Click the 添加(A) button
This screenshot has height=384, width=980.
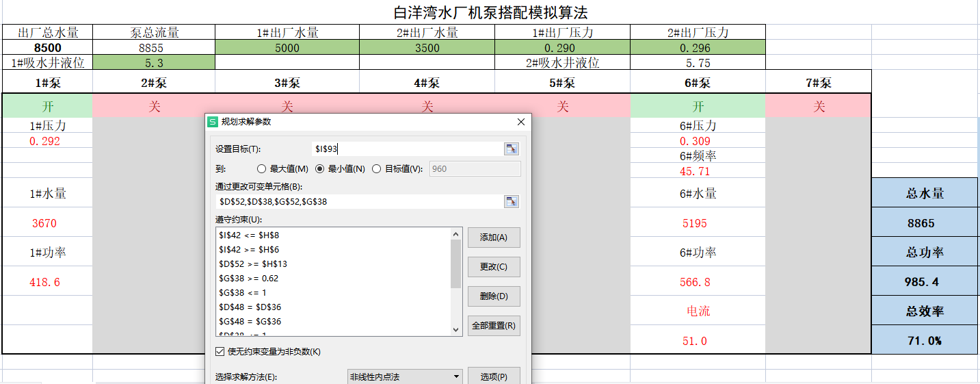click(494, 238)
